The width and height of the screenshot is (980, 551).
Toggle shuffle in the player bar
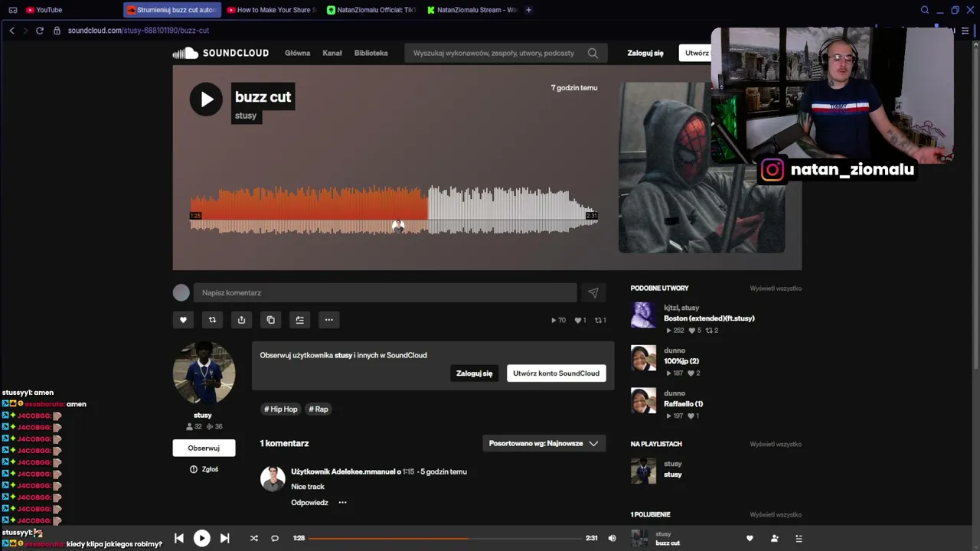(x=253, y=538)
